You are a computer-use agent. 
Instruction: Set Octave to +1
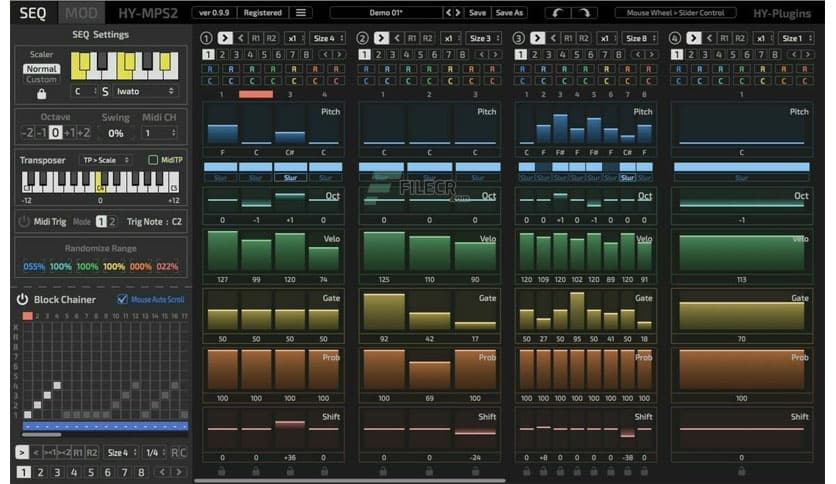click(x=69, y=133)
